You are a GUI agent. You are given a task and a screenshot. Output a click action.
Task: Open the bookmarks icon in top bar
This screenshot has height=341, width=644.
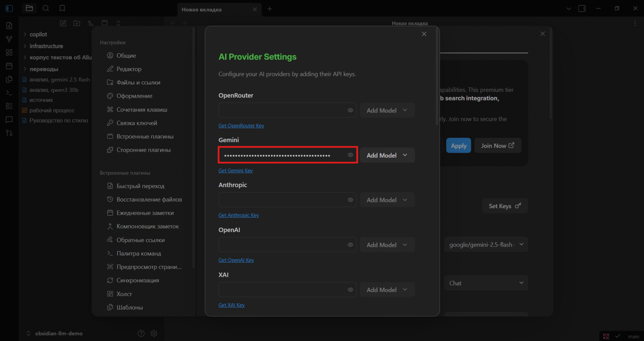[x=62, y=8]
